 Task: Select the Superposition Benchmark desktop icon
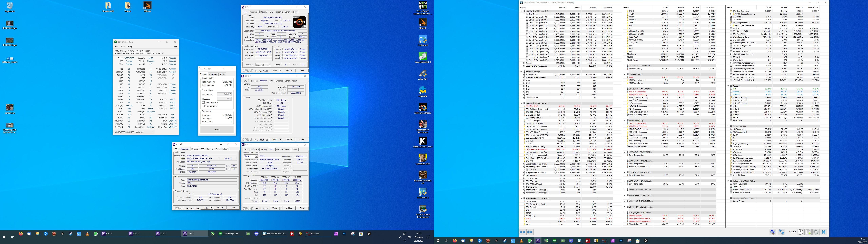click(x=422, y=126)
